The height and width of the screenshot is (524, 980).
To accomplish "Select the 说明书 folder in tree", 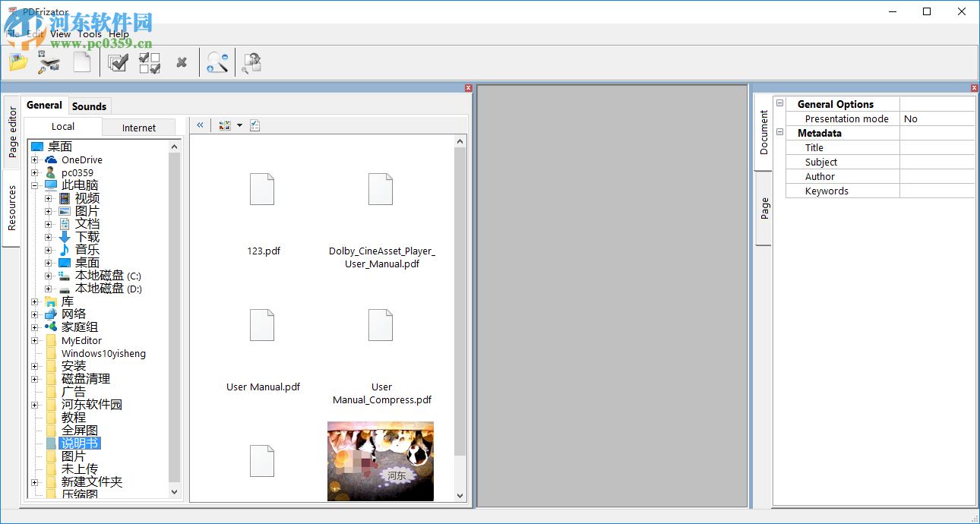I will 79,444.
